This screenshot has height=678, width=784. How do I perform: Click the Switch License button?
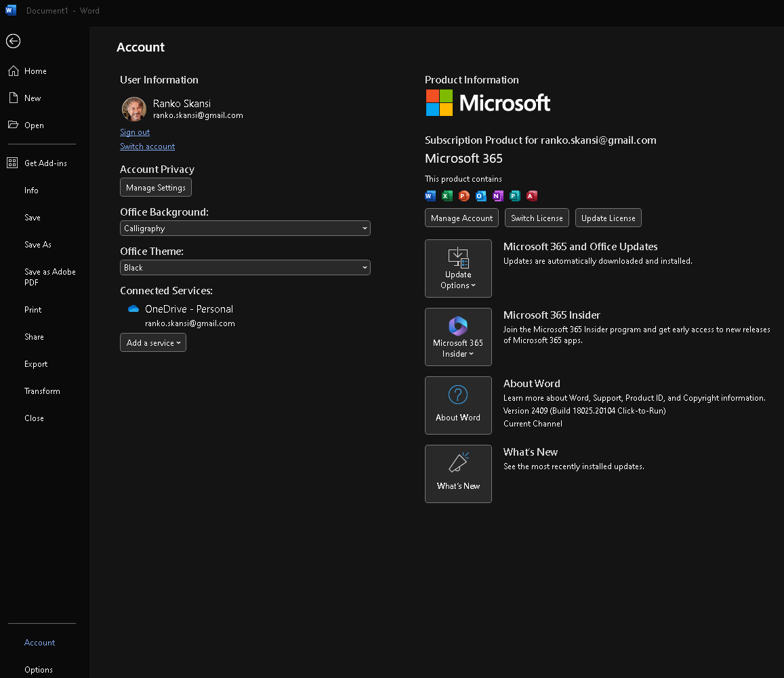pyautogui.click(x=537, y=218)
